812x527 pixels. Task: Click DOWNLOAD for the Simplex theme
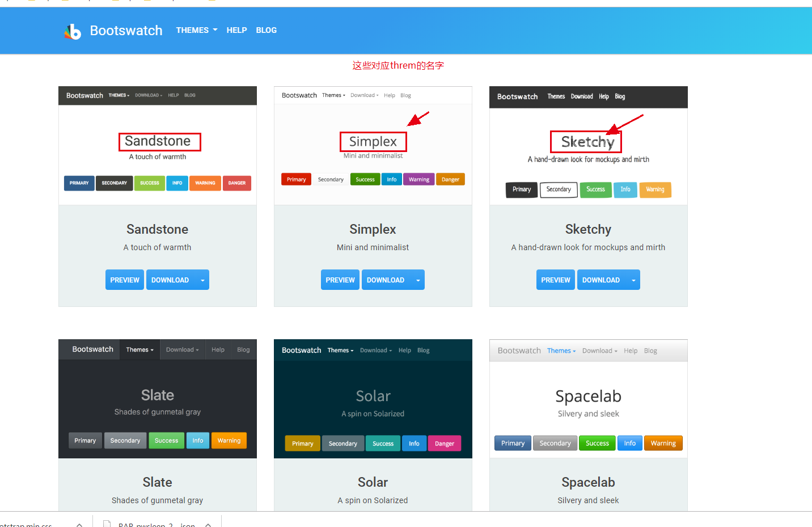(x=385, y=280)
